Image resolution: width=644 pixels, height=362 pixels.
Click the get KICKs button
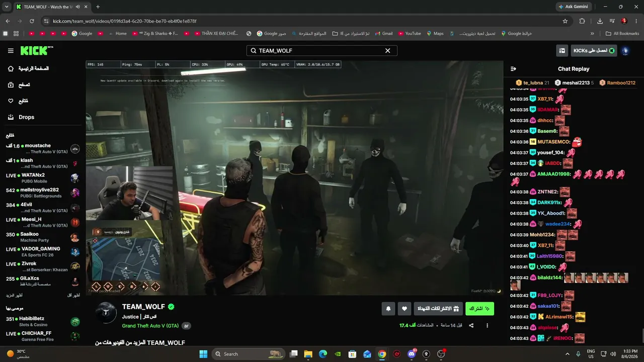[594, 51]
